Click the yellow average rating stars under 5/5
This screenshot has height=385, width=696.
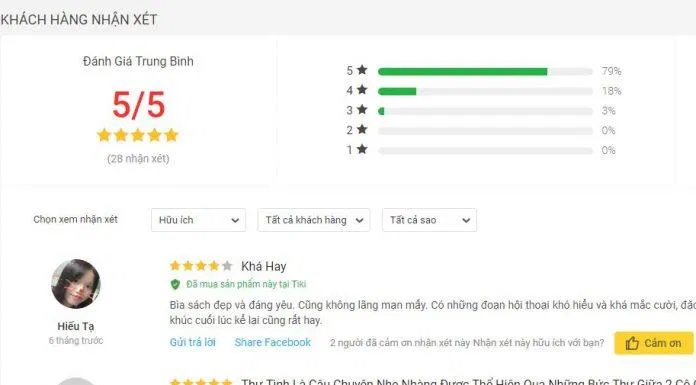point(138,135)
